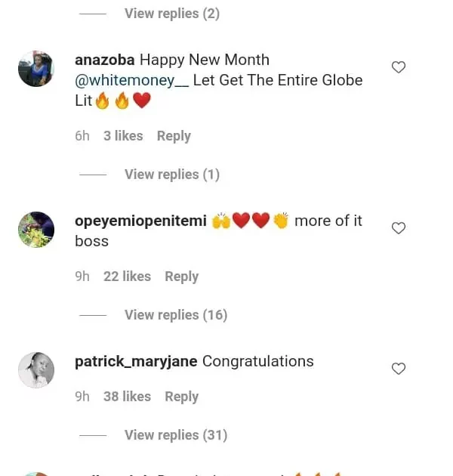453x476 pixels.
Task: Open anazoba username link
Action: coord(105,60)
